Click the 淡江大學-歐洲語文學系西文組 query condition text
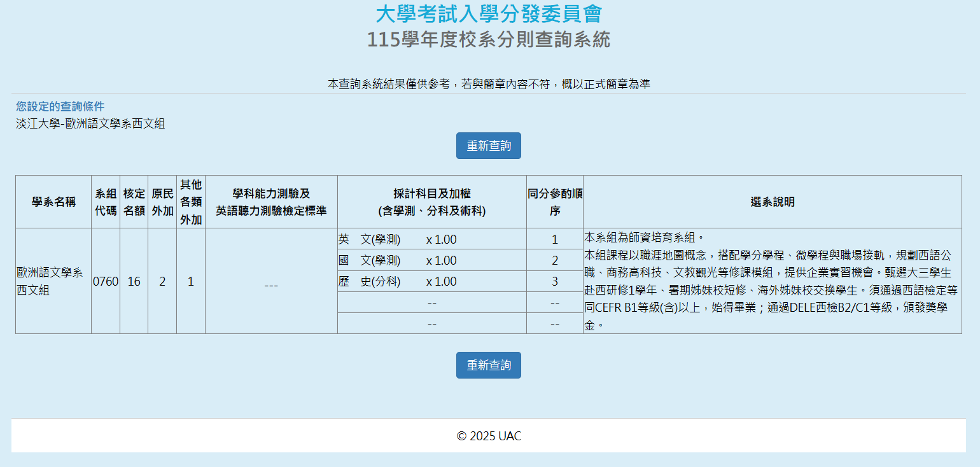980x467 pixels. pyautogui.click(x=90, y=123)
